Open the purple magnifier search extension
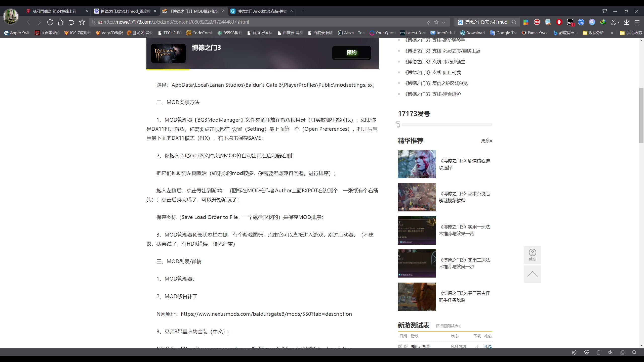The image size is (644, 362). 592,22
